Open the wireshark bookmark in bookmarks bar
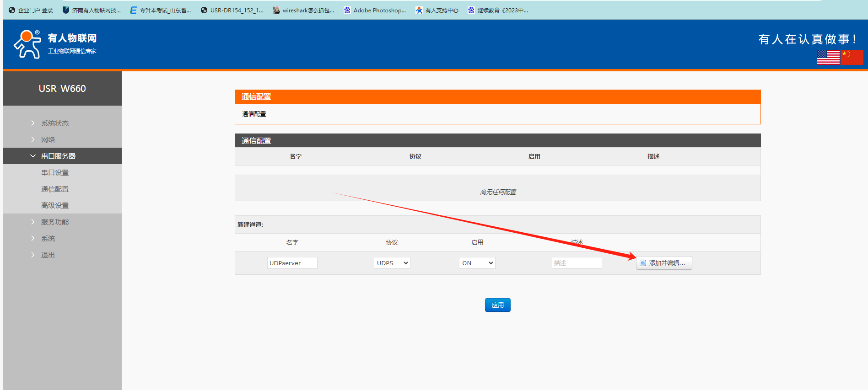 click(x=303, y=10)
